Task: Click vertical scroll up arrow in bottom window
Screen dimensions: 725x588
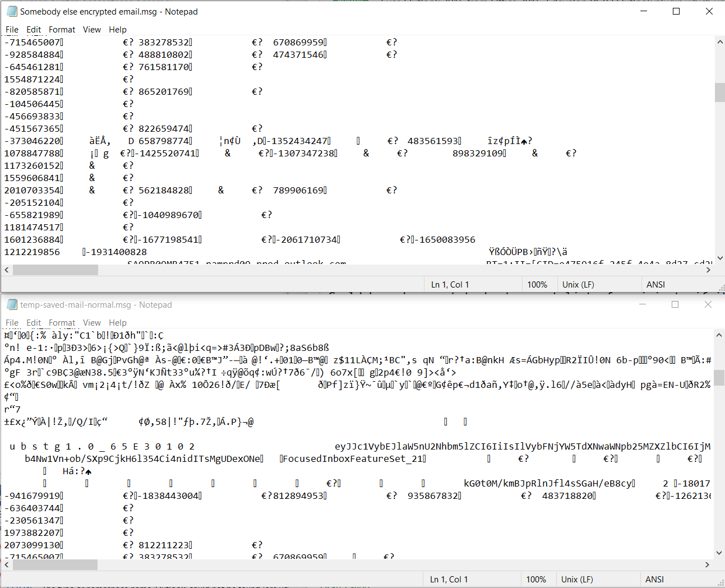Action: coord(719,335)
